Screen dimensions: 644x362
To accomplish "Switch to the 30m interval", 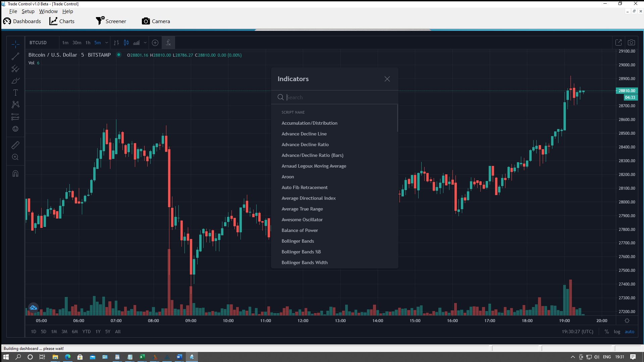I will tap(77, 43).
